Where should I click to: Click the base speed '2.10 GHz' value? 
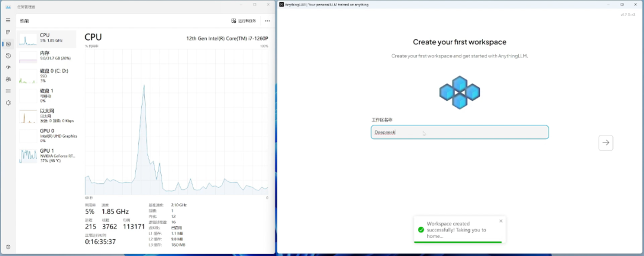pyautogui.click(x=178, y=205)
